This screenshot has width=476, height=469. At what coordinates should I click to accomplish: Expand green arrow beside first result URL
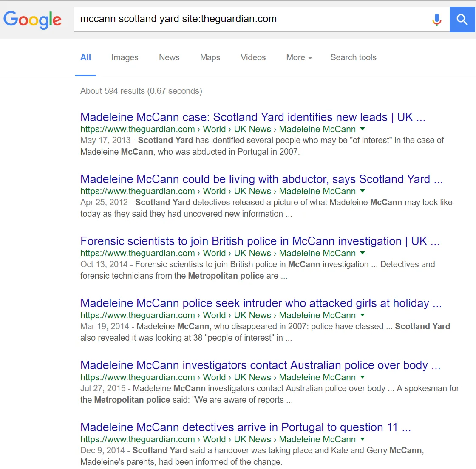click(362, 129)
